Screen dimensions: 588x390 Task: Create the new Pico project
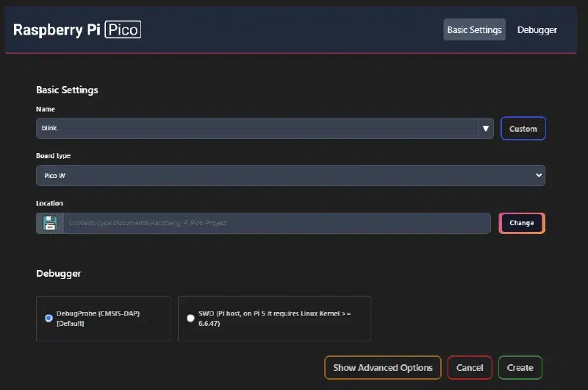click(520, 367)
